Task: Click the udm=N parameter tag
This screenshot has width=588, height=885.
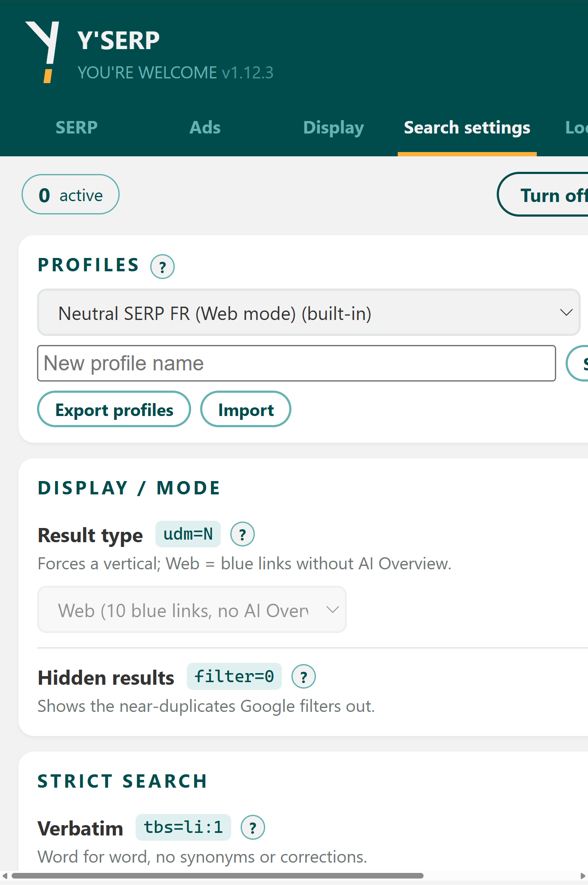Action: click(x=188, y=534)
